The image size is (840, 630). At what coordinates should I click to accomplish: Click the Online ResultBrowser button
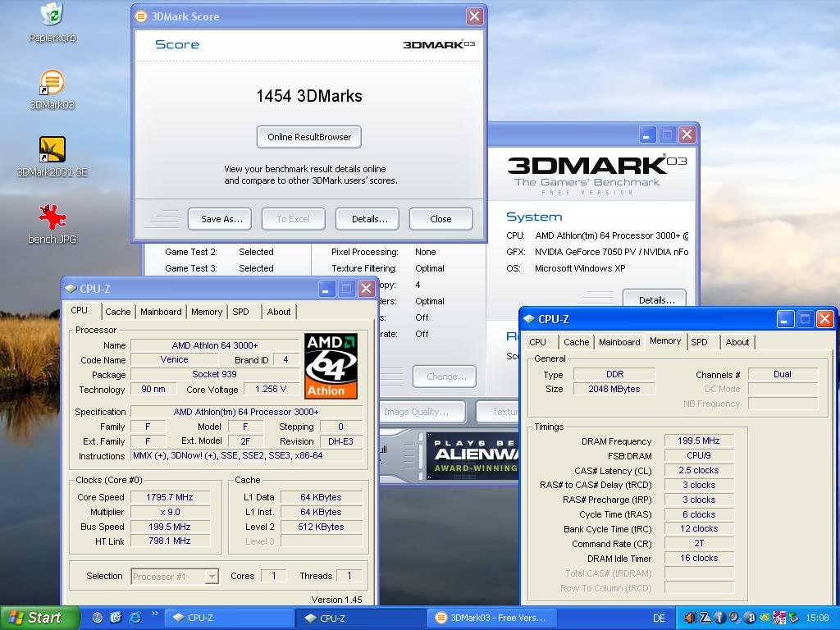309,137
